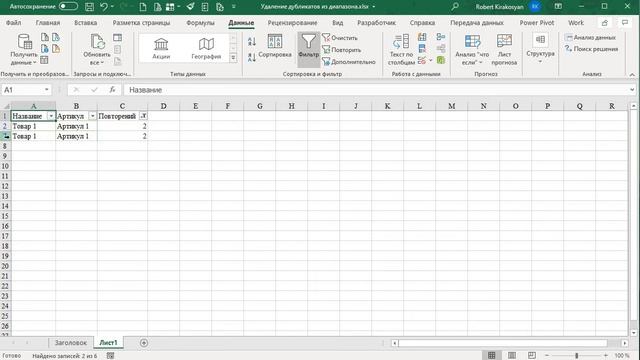Open the Название column filter dropdown
This screenshot has width=640, height=360.
coord(51,116)
